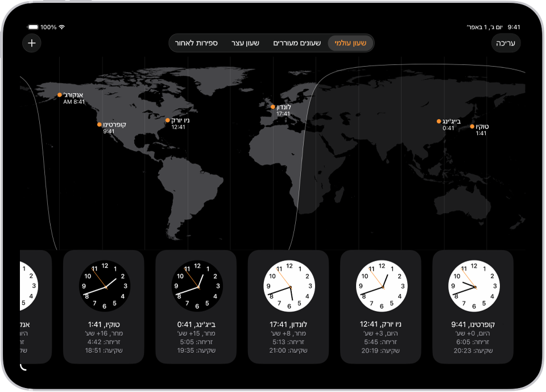Screen dimensions: 546x392
Task: Click the sunset text שקיעה: 20:19
Action: point(380,350)
